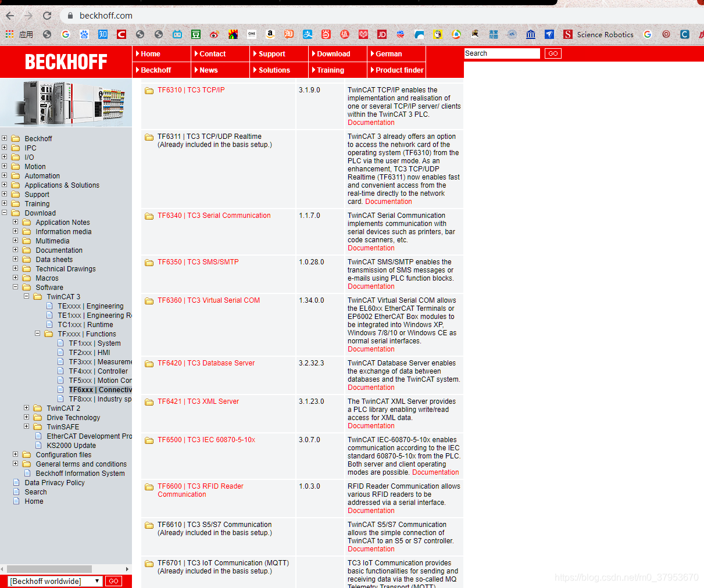Click the beckhoff.com address bar
Viewport: 704px width, 588px height.
pyautogui.click(x=106, y=16)
